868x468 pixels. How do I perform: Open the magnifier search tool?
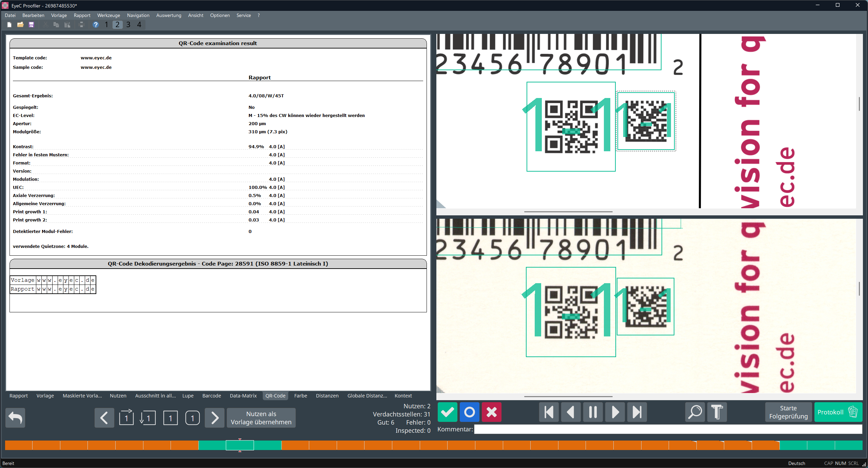tap(695, 412)
